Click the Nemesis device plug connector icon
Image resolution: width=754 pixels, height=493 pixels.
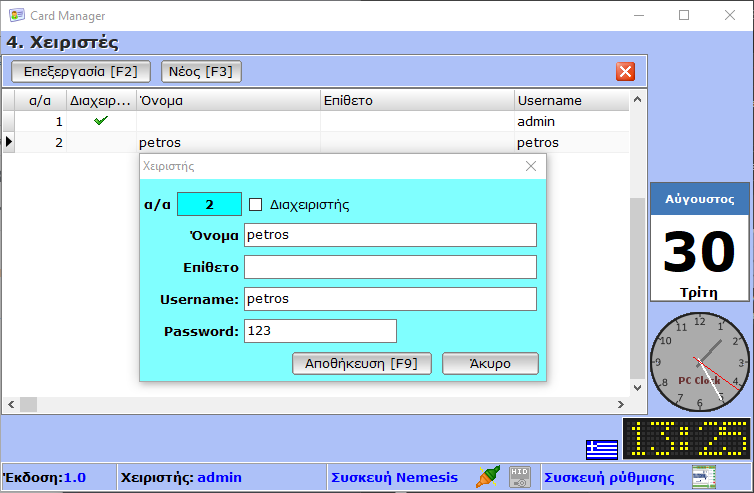(x=487, y=477)
